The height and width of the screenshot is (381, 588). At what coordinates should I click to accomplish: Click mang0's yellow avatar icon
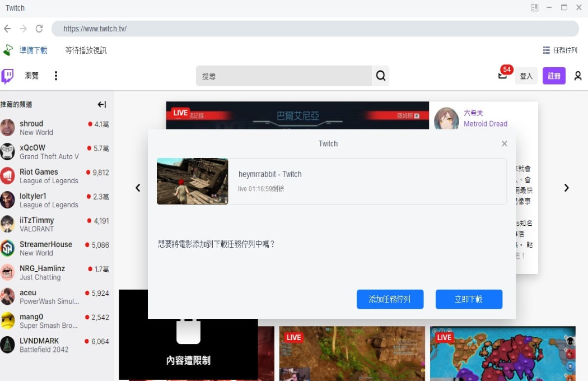(x=7, y=321)
